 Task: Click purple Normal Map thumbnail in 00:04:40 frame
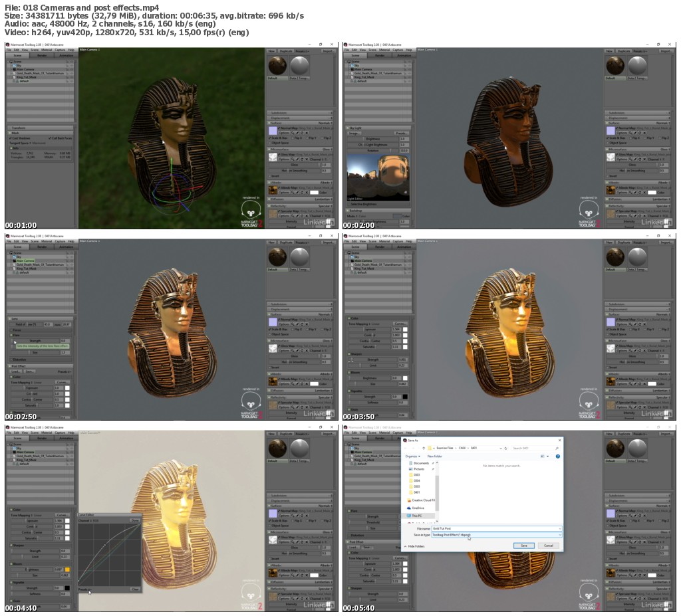273,514
